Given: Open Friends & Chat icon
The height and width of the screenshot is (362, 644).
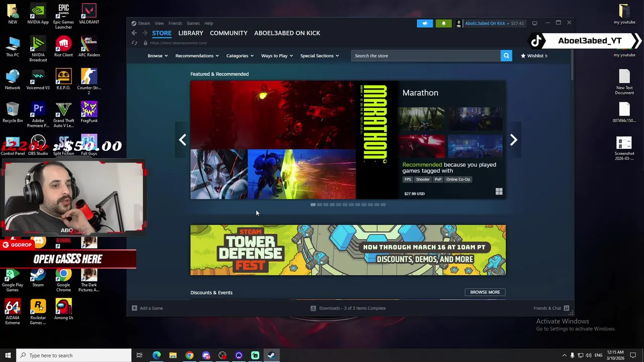Looking at the screenshot, I should [567, 308].
